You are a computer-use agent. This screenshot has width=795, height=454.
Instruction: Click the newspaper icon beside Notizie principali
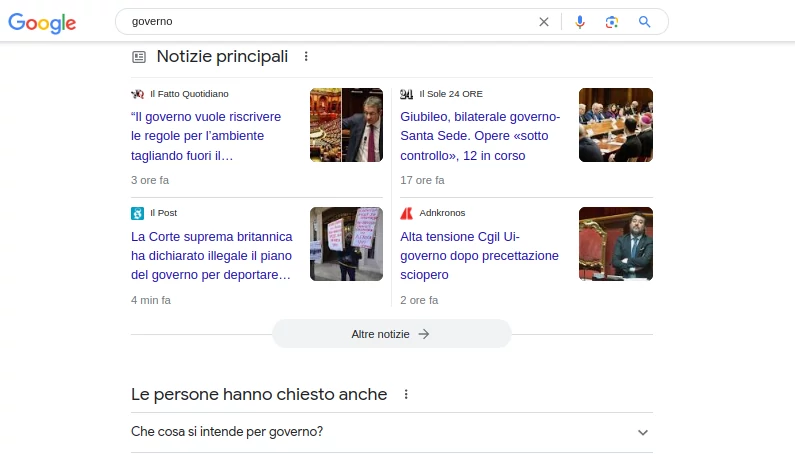point(139,57)
